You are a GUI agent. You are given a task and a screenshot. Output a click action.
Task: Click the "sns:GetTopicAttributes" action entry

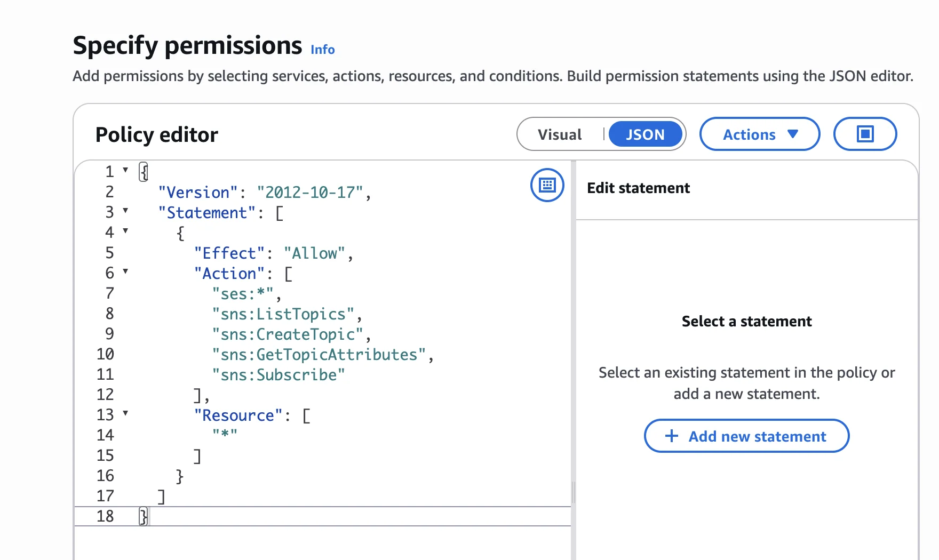click(x=319, y=354)
